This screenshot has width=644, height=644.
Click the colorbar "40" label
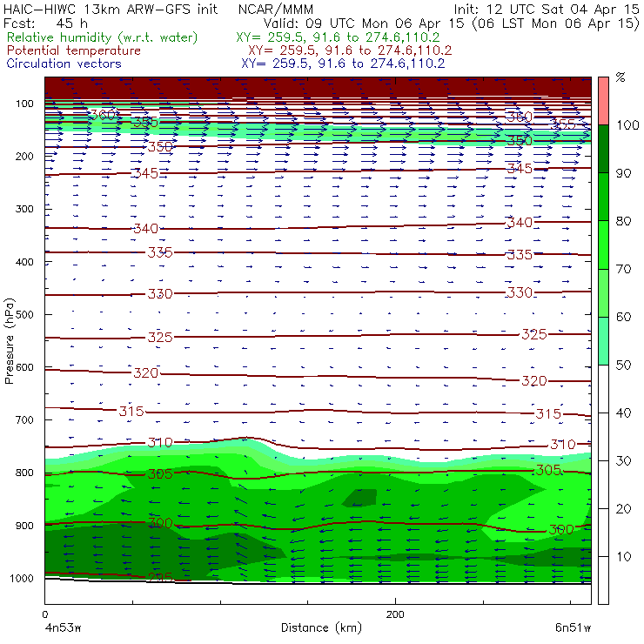623,413
